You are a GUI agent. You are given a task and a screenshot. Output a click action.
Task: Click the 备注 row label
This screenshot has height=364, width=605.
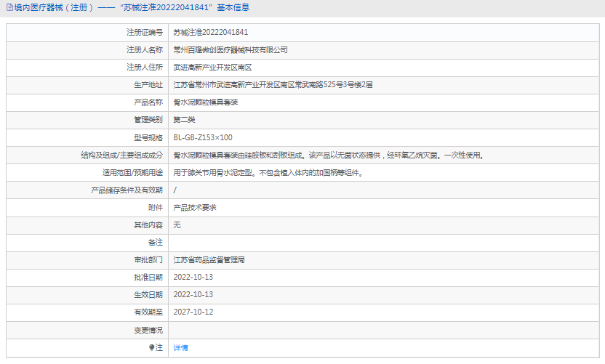(x=156, y=243)
